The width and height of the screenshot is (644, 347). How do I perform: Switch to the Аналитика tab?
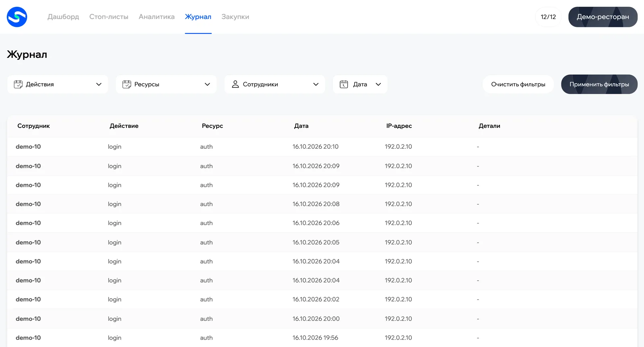(157, 17)
